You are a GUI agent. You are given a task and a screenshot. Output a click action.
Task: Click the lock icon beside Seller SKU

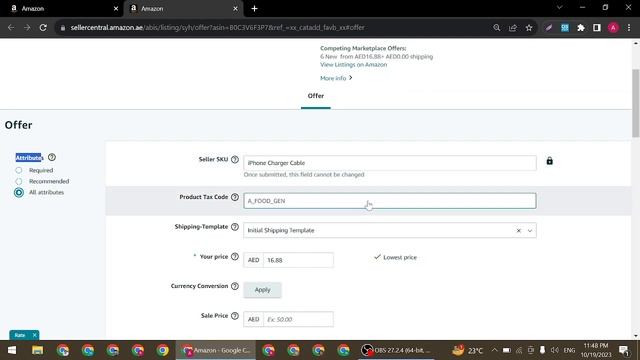549,161
